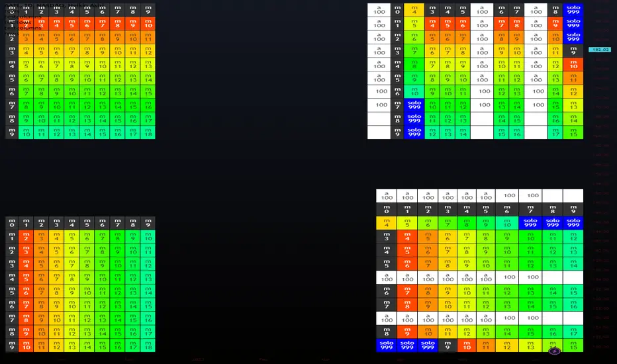
Task: Click "solo 999" in row m 8, upper-right table
Action: tap(414, 118)
